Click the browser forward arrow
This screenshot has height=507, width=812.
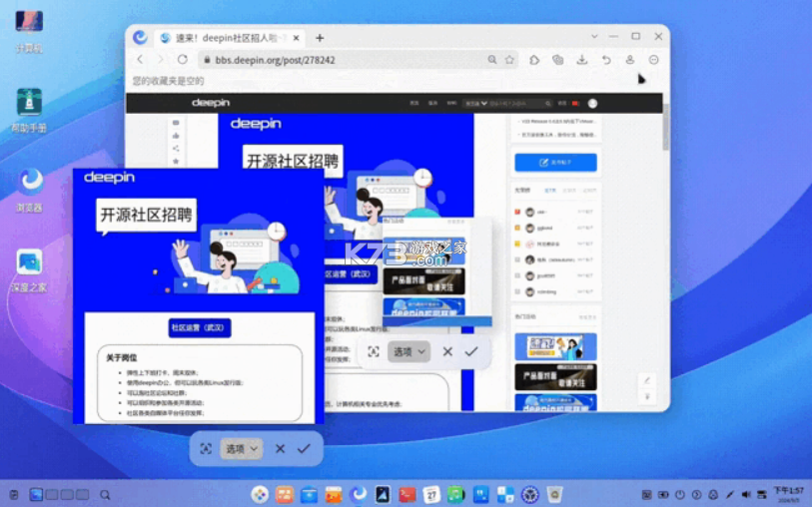tap(161, 60)
